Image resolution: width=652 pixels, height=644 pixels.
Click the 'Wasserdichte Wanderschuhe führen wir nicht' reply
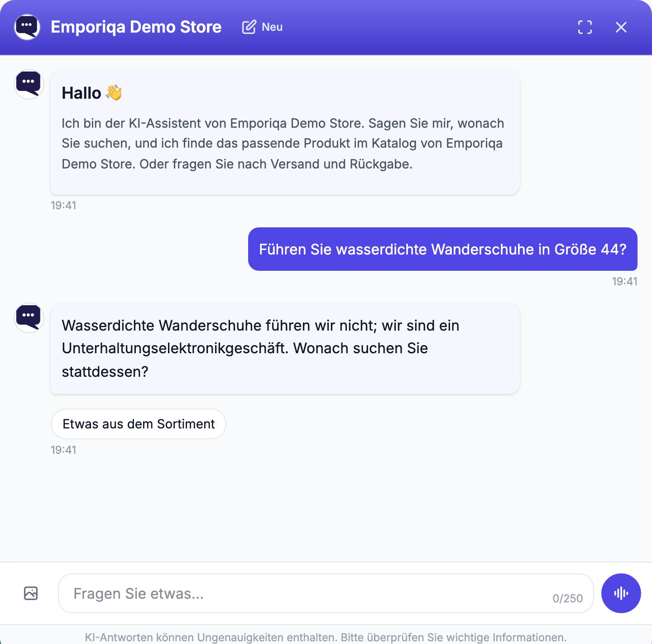pyautogui.click(x=285, y=349)
